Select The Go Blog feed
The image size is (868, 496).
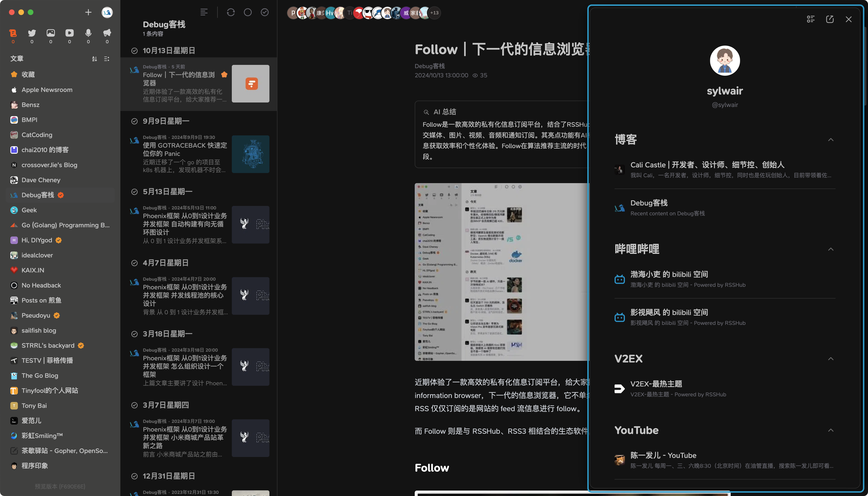[40, 375]
